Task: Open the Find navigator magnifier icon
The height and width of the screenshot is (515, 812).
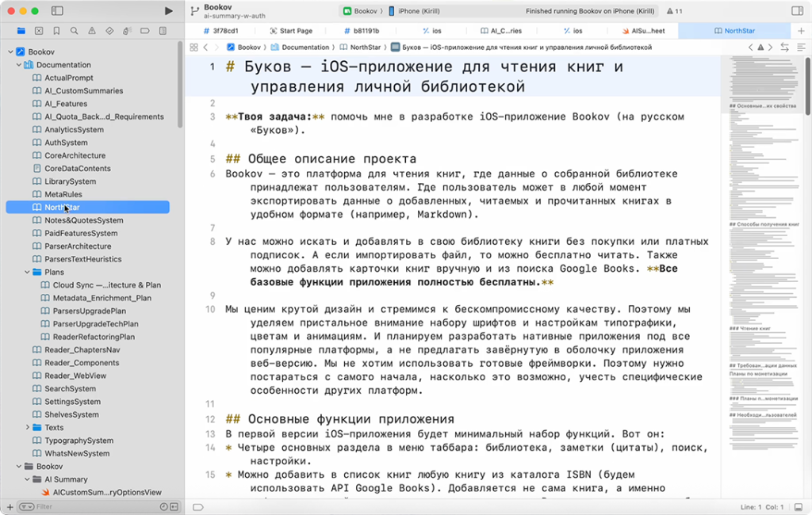Action: pos(74,31)
